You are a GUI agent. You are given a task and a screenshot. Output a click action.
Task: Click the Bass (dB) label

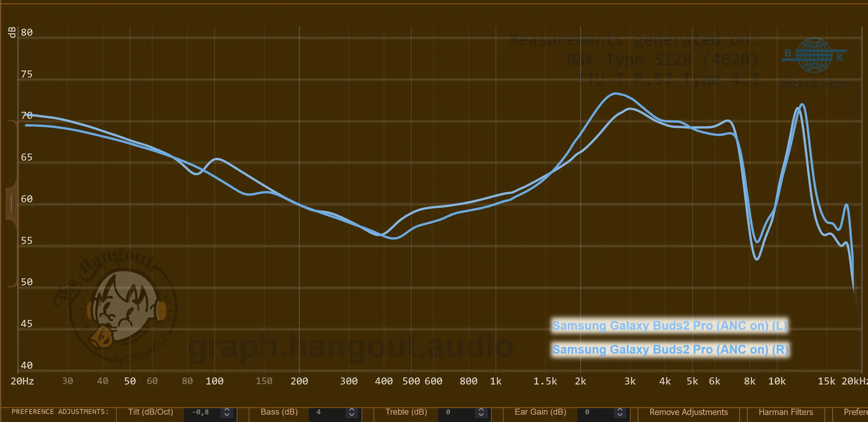click(279, 412)
